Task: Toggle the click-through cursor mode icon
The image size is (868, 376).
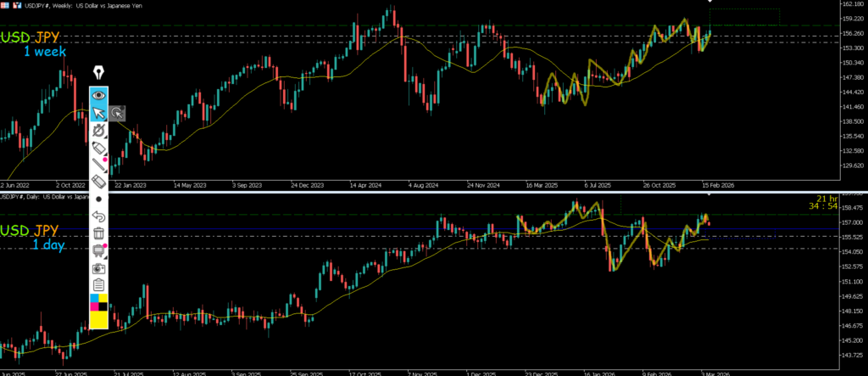Action: coord(117,112)
